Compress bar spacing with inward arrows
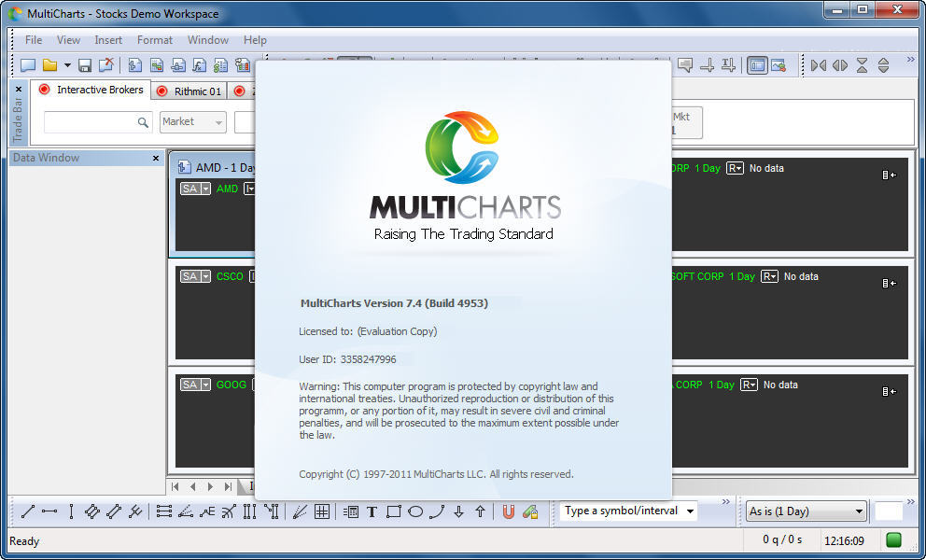The image size is (926, 560). [819, 65]
